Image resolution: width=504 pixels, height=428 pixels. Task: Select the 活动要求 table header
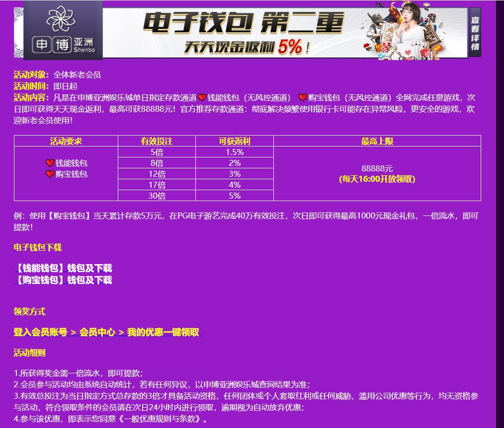[66, 141]
